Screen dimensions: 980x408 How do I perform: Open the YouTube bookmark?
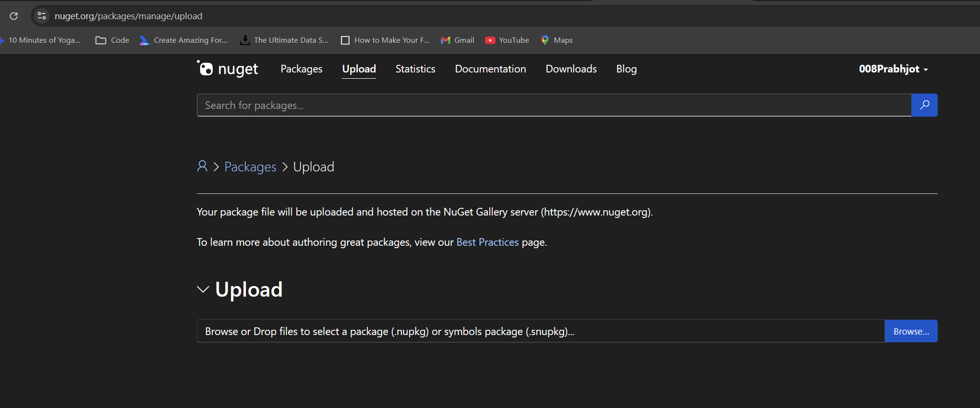point(507,40)
